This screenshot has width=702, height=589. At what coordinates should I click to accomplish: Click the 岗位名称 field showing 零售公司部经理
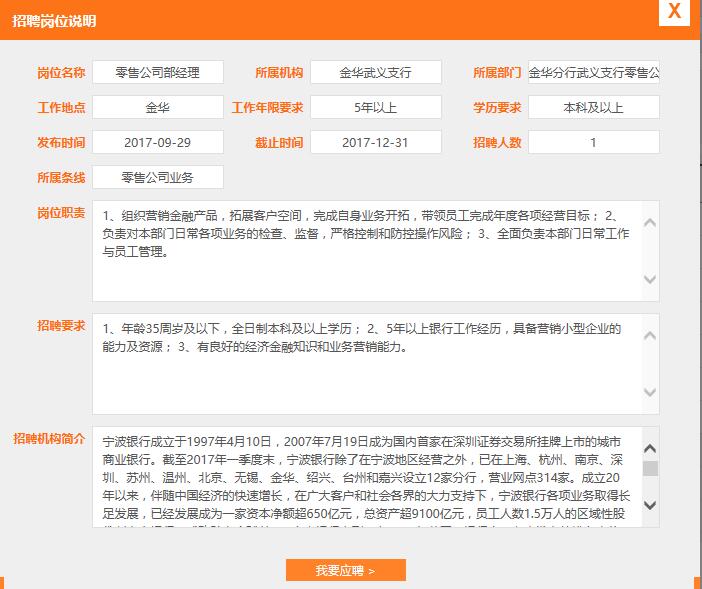pyautogui.click(x=158, y=73)
